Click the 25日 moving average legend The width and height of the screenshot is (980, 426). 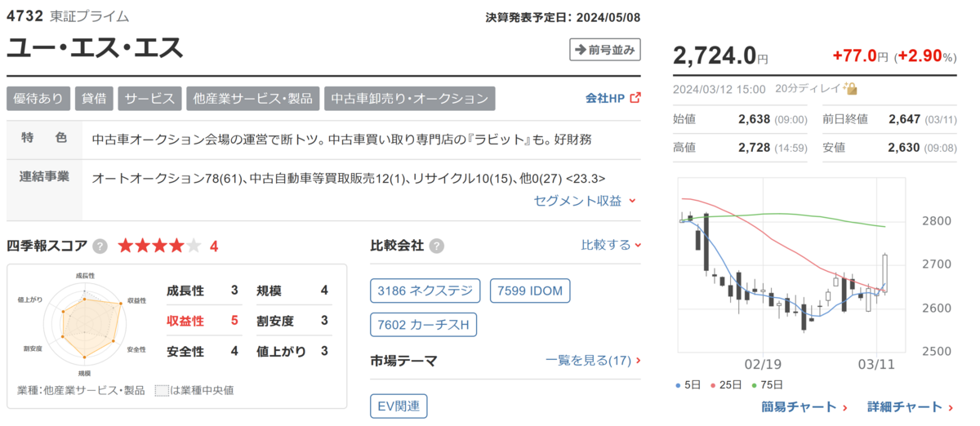[724, 384]
